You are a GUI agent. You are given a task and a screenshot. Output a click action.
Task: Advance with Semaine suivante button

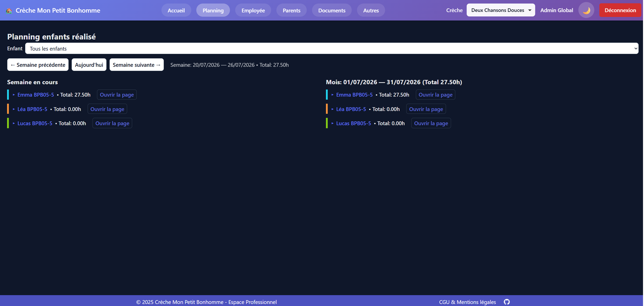tap(137, 65)
